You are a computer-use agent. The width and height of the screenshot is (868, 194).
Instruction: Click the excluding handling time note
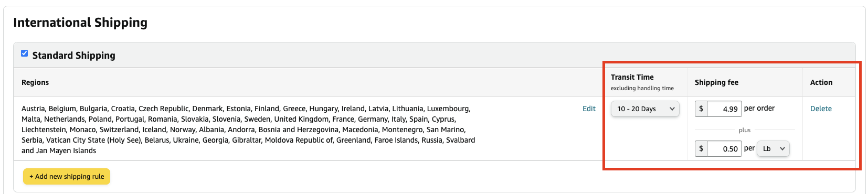[642, 88]
